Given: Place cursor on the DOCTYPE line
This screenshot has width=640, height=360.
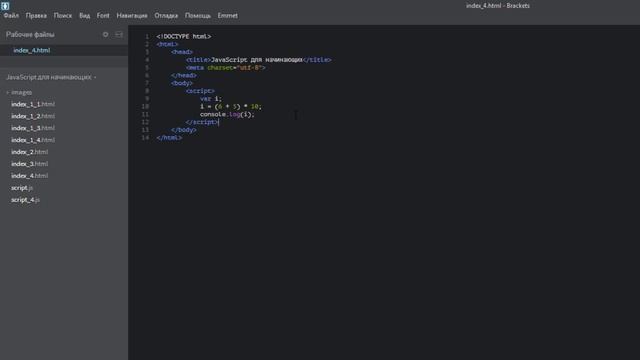Looking at the screenshot, I should 184,36.
